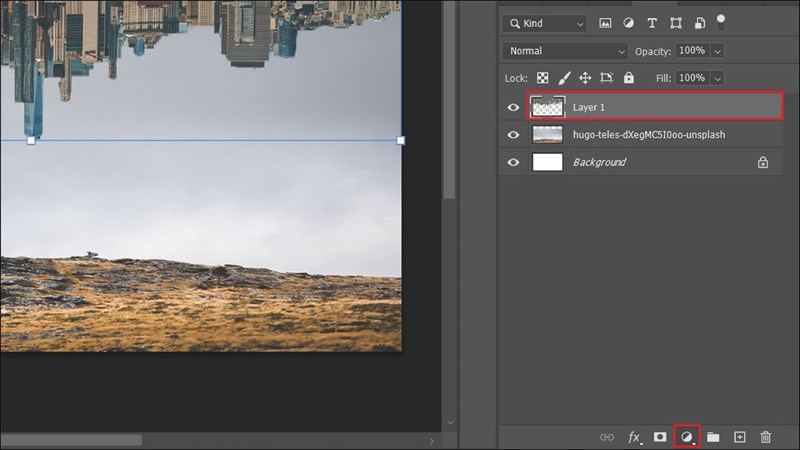Create new fill or adjustment layer

[x=687, y=437]
